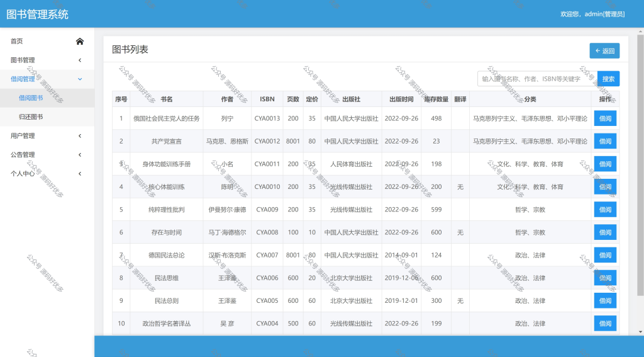Screen dimensions: 644x357
Task: Click the 分类 column header
Action: [530, 99]
